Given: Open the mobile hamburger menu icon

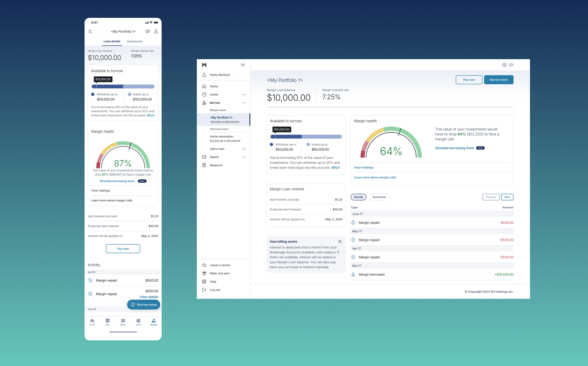Looking at the screenshot, I should click(90, 31).
